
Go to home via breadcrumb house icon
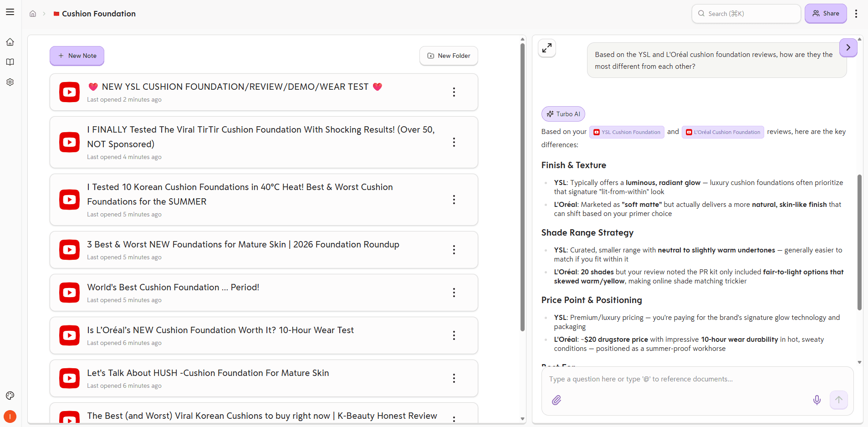[33, 14]
